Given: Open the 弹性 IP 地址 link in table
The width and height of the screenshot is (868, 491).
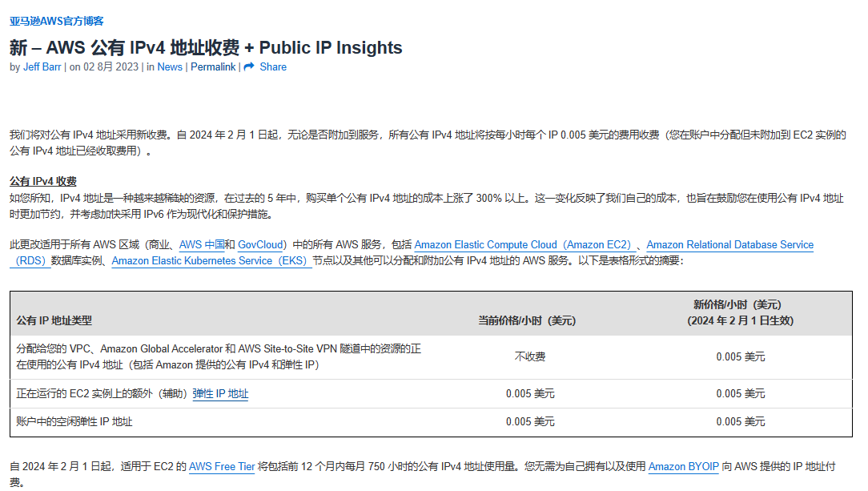Looking at the screenshot, I should (x=220, y=393).
